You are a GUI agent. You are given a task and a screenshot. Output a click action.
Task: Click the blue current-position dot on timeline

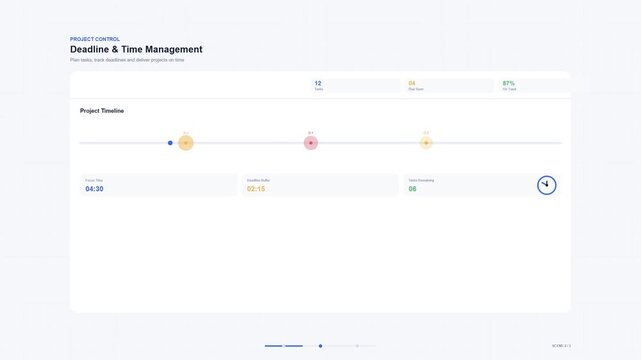click(x=170, y=143)
